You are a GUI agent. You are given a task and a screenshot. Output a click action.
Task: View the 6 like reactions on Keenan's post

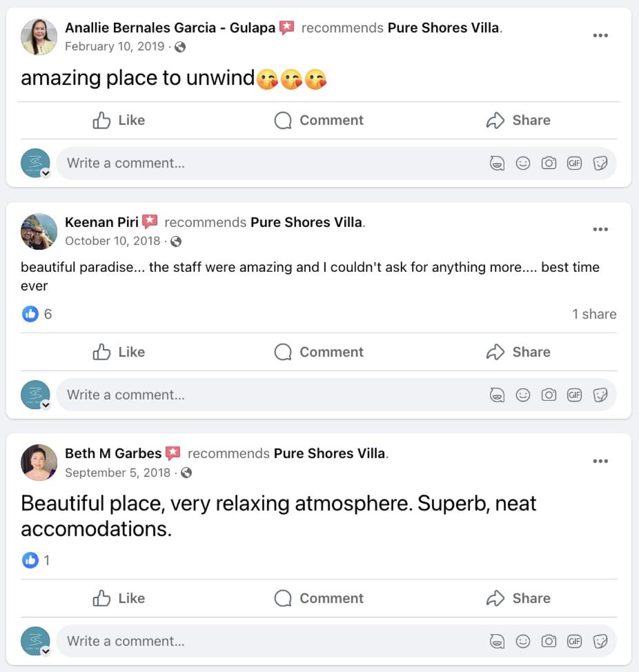coord(37,314)
